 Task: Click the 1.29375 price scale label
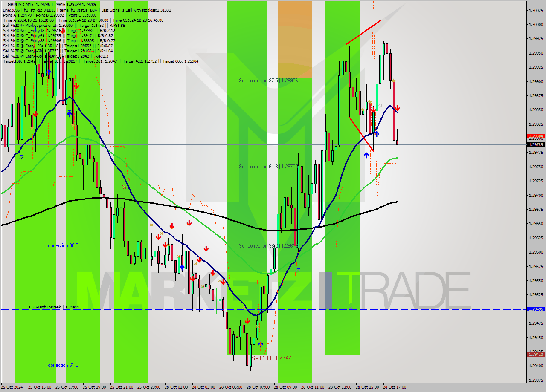click(x=536, y=380)
